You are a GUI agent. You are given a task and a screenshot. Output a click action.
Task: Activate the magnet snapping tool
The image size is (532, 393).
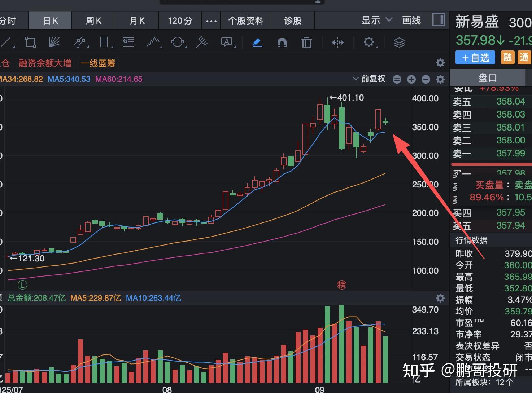click(x=282, y=42)
